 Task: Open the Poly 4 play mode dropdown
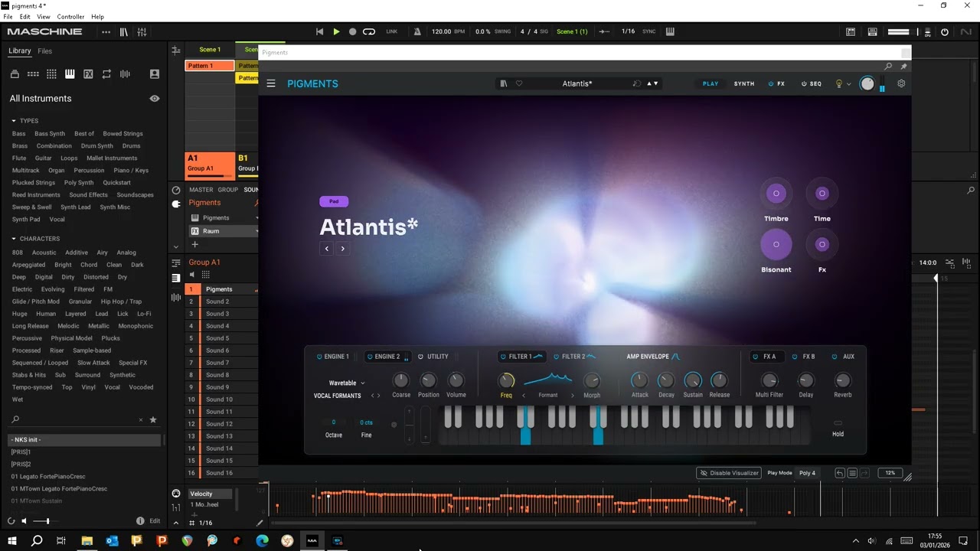(x=808, y=473)
